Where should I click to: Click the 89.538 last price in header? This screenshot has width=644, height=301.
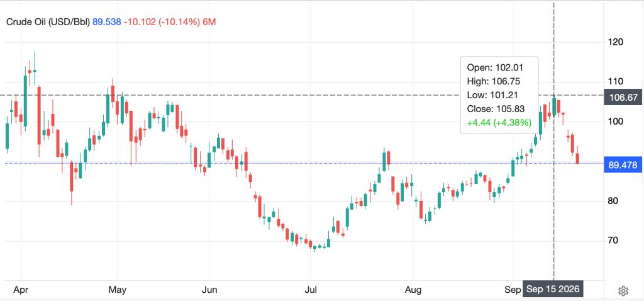pyautogui.click(x=107, y=22)
